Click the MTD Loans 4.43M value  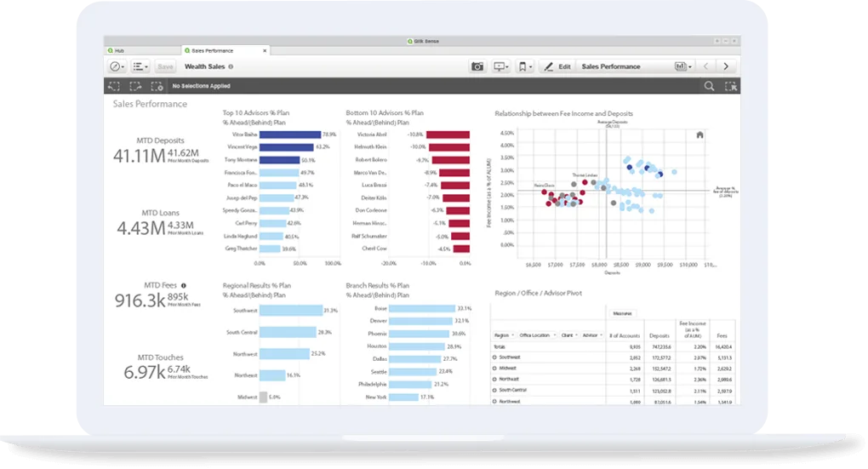141,228
